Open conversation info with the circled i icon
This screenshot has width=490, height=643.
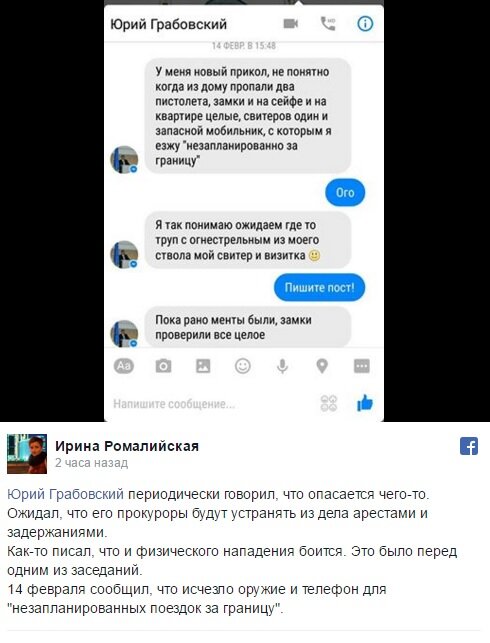coord(365,24)
